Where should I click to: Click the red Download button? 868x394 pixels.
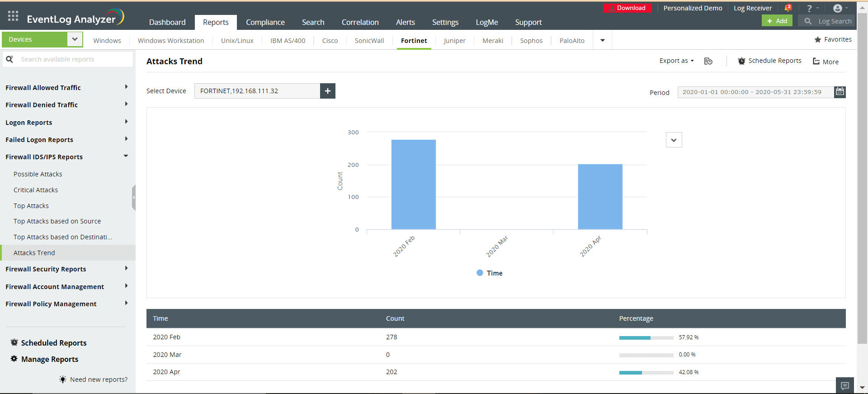click(627, 8)
